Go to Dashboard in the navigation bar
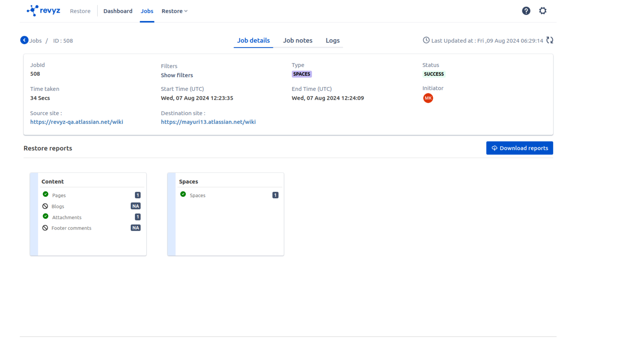Viewport: 644px width, 356px height. 118,11
